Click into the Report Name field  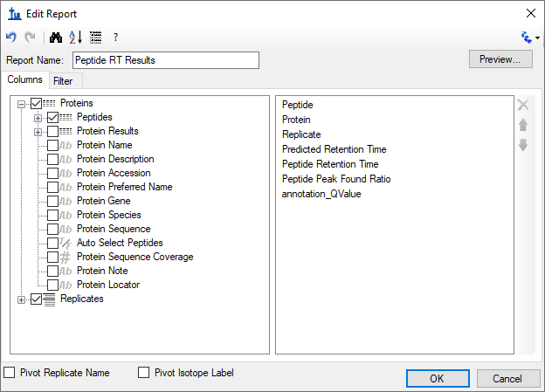tap(166, 60)
